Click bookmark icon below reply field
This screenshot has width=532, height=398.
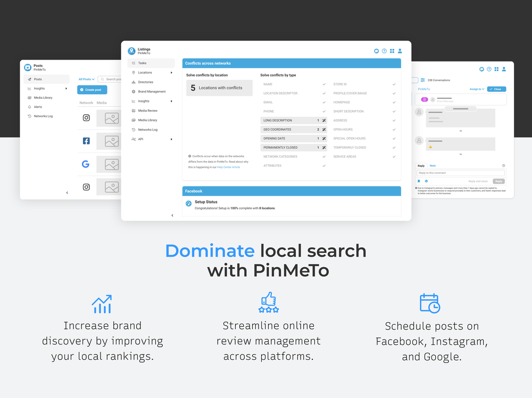419,181
